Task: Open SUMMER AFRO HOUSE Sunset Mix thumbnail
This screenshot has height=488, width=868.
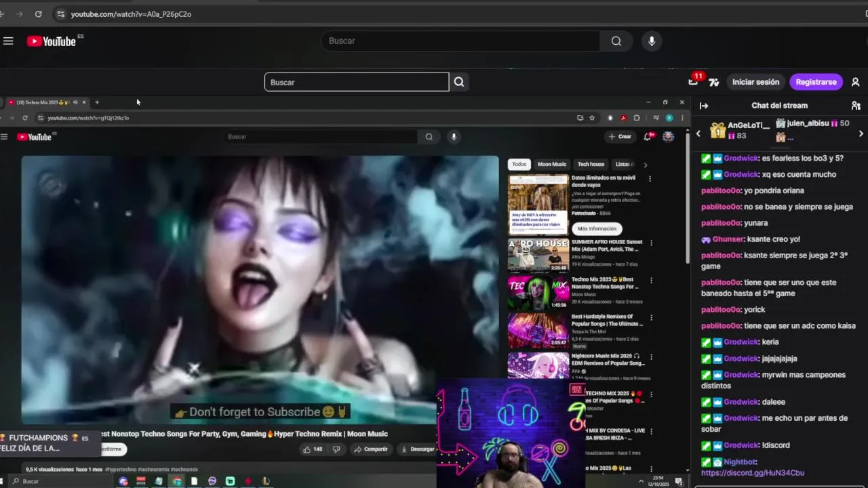Action: 538,256
